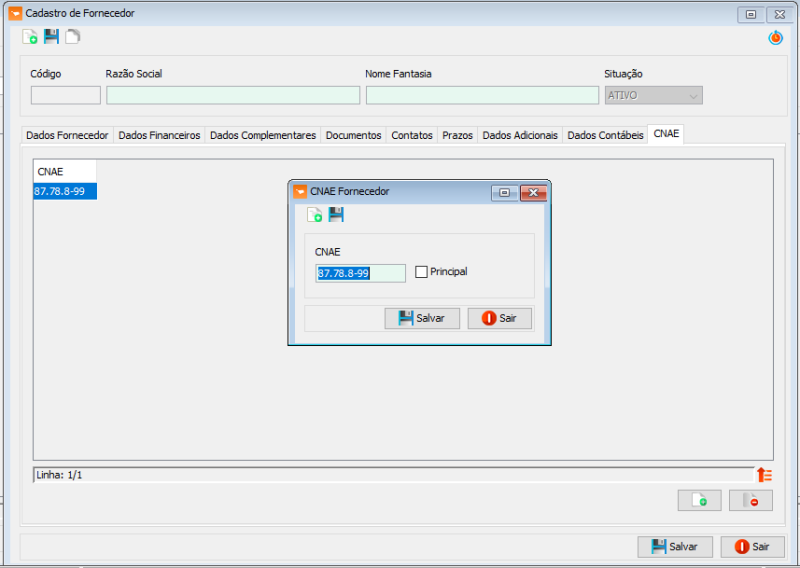800x568 pixels.
Task: Click Sair at the bottom of Cadastro de Fornecedor
Action: 752,547
